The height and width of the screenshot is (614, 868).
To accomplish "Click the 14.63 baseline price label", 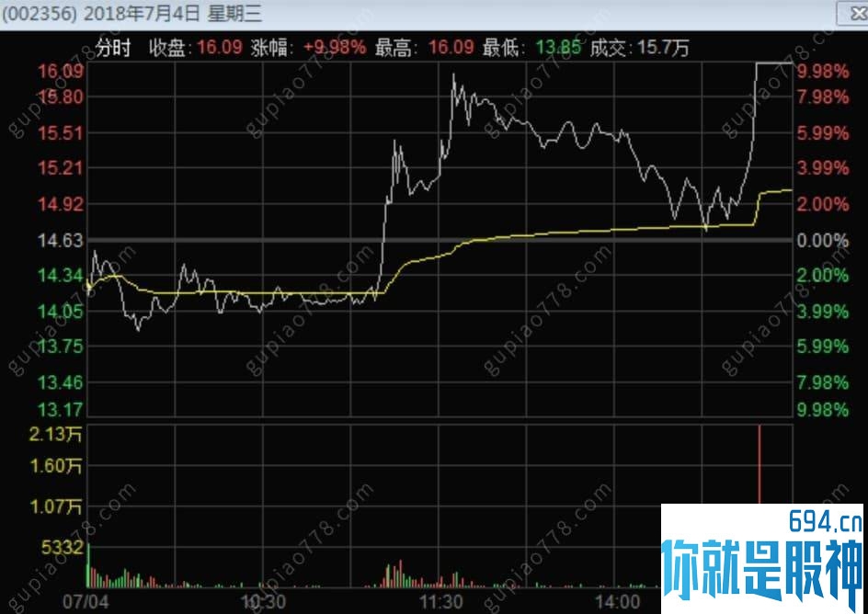I will (61, 241).
